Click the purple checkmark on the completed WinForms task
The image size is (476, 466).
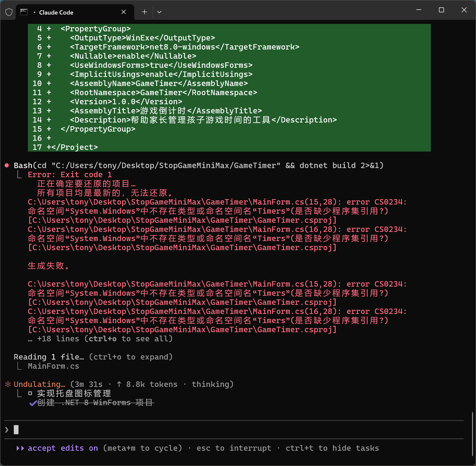coord(33,403)
